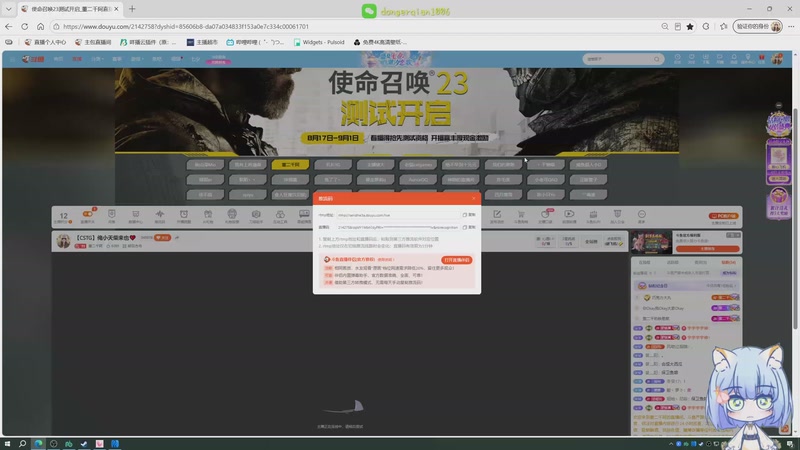Screen dimensions: 800x450
Task: Open the Edge browser taskbar icon
Action: 38,444
